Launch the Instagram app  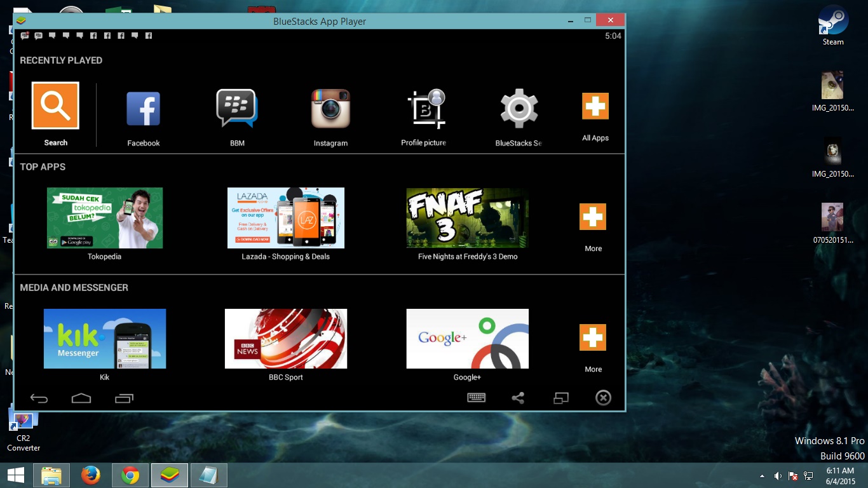pos(330,109)
